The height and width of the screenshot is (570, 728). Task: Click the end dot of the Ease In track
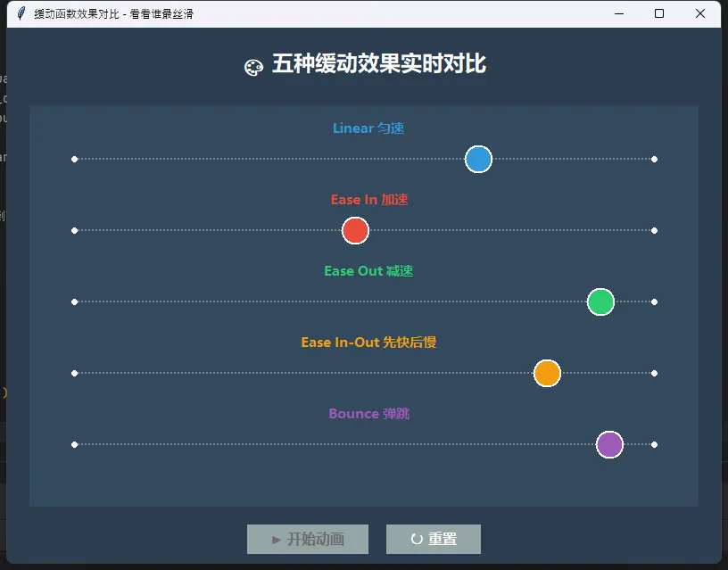click(x=655, y=231)
